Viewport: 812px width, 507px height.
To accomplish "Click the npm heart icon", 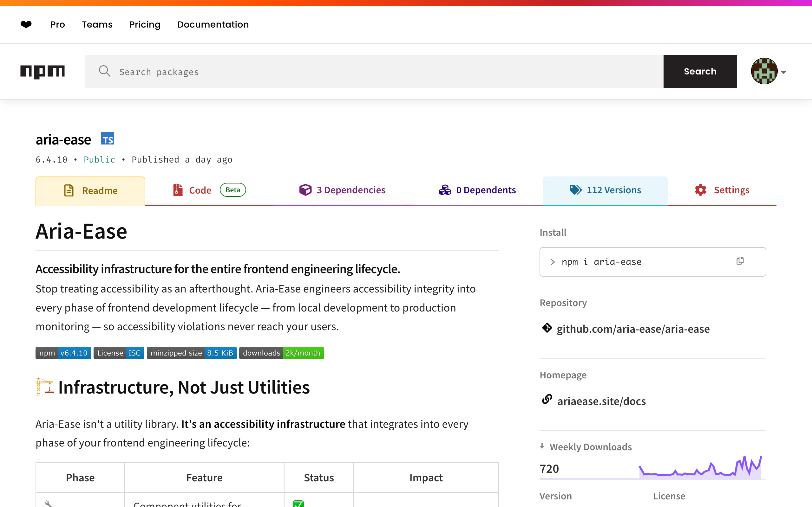I will tap(26, 24).
